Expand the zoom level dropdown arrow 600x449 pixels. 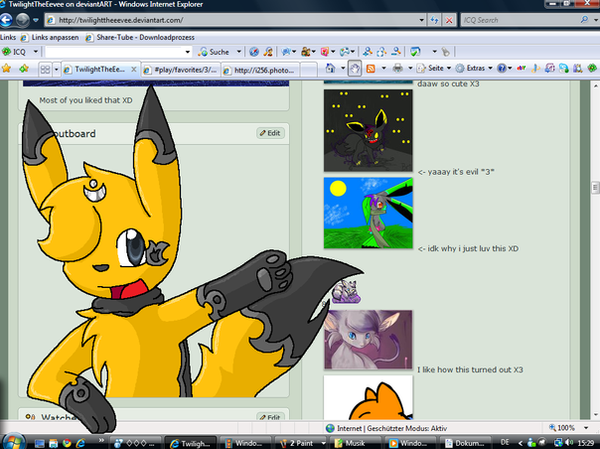pos(586,428)
